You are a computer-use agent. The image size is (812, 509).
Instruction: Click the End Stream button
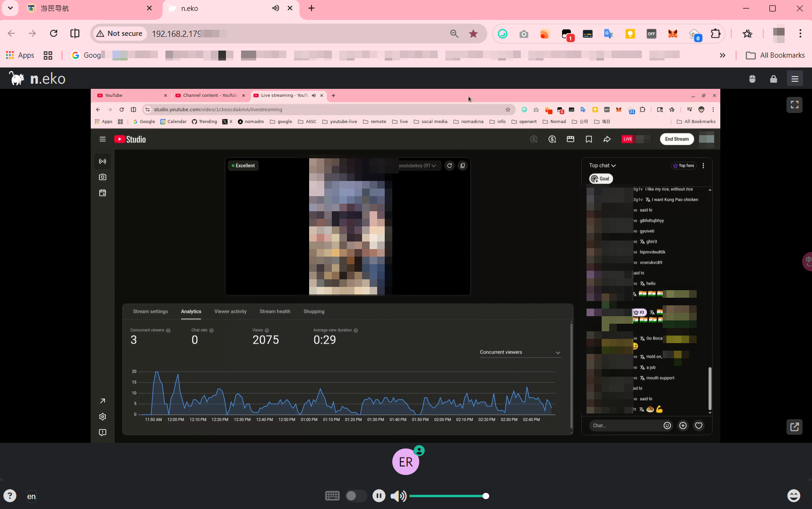677,139
